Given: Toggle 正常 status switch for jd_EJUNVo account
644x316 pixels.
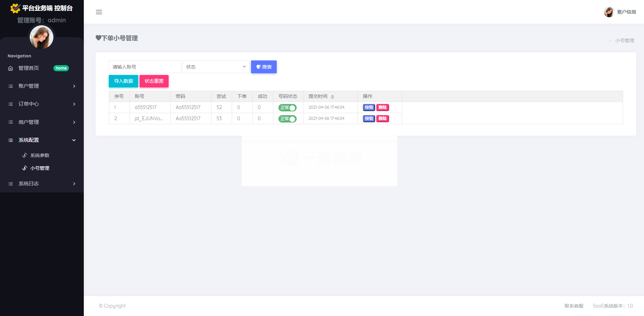Looking at the screenshot, I should [x=287, y=119].
